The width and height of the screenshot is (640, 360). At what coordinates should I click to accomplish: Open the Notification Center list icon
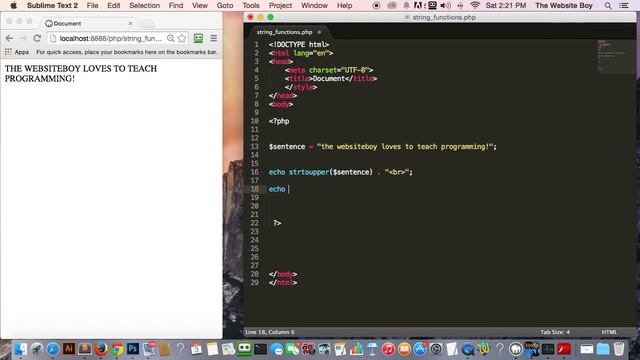(624, 5)
